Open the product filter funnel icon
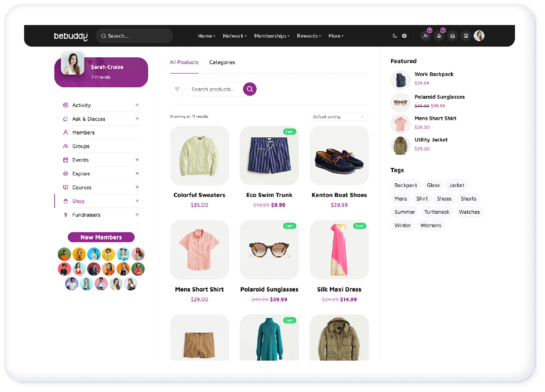The image size is (545, 392). [177, 89]
